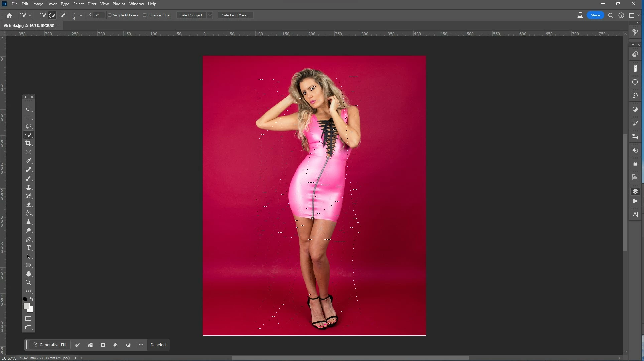
Task: Toggle Quick Mask mode icon
Action: click(28, 319)
